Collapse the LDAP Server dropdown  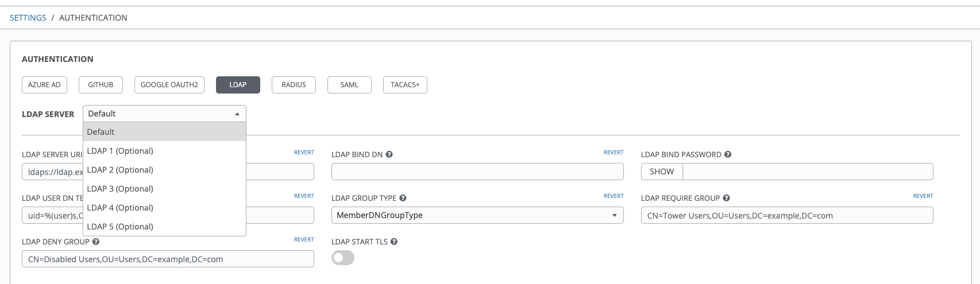pyautogui.click(x=164, y=114)
